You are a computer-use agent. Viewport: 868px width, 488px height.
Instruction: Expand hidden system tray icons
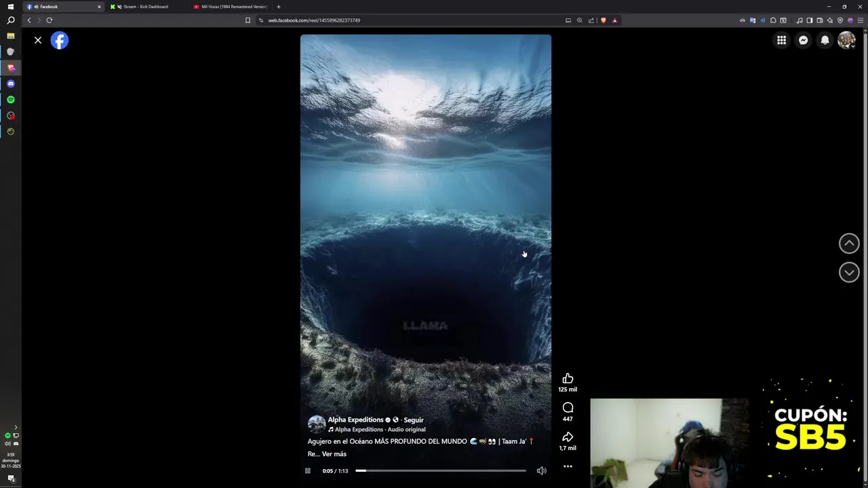click(x=16, y=428)
